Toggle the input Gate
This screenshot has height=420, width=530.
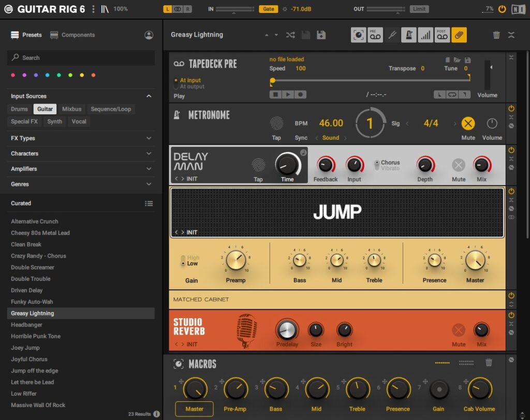tap(269, 9)
